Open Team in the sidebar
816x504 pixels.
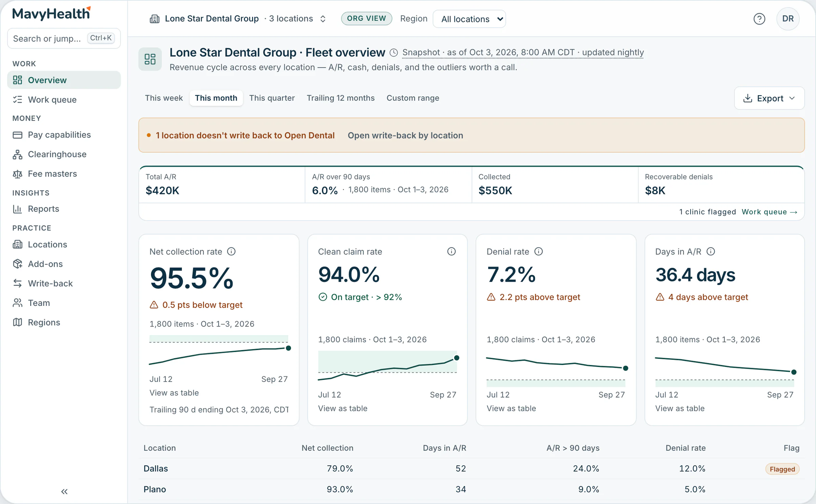click(x=64, y=303)
